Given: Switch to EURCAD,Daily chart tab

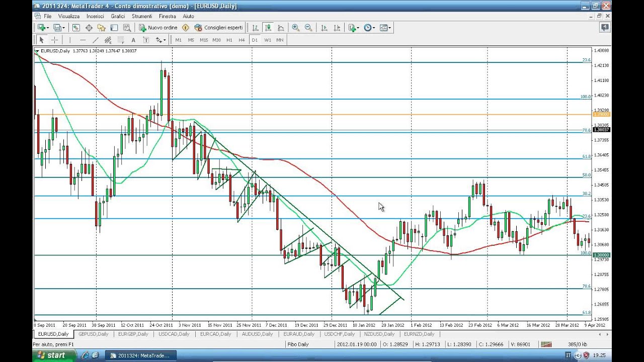Looking at the screenshot, I should [215, 334].
